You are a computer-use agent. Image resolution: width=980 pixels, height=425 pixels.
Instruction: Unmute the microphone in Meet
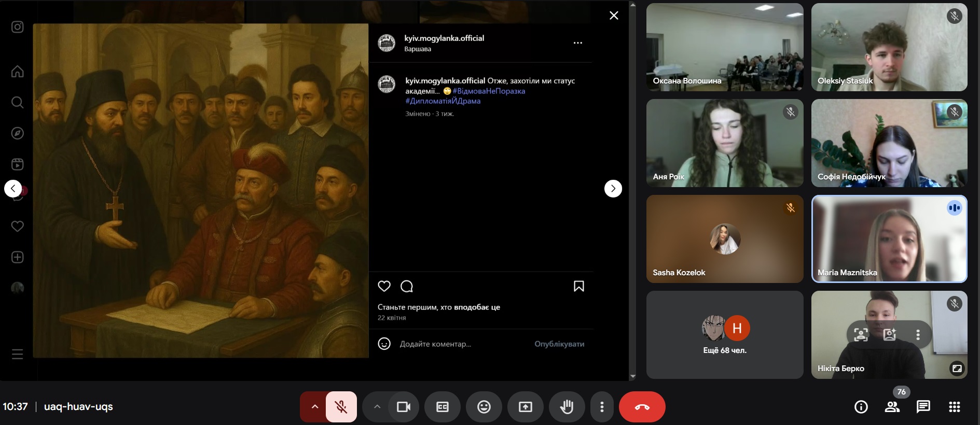click(341, 407)
